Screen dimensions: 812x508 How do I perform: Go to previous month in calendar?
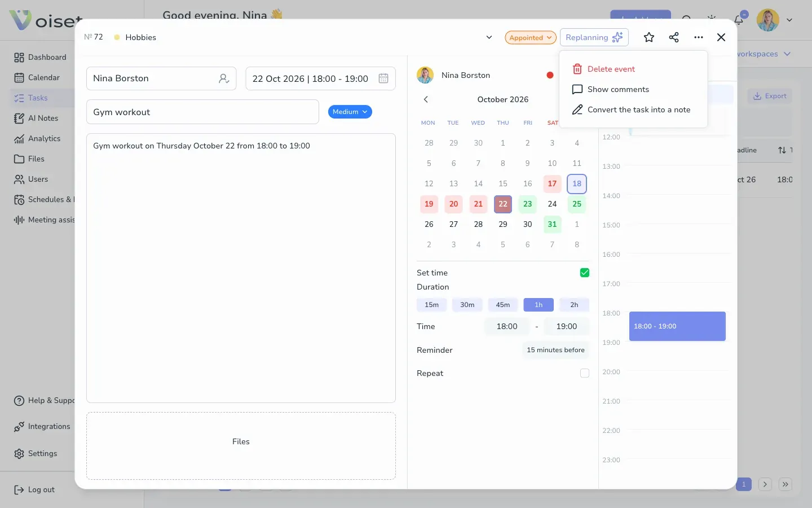[x=426, y=99]
